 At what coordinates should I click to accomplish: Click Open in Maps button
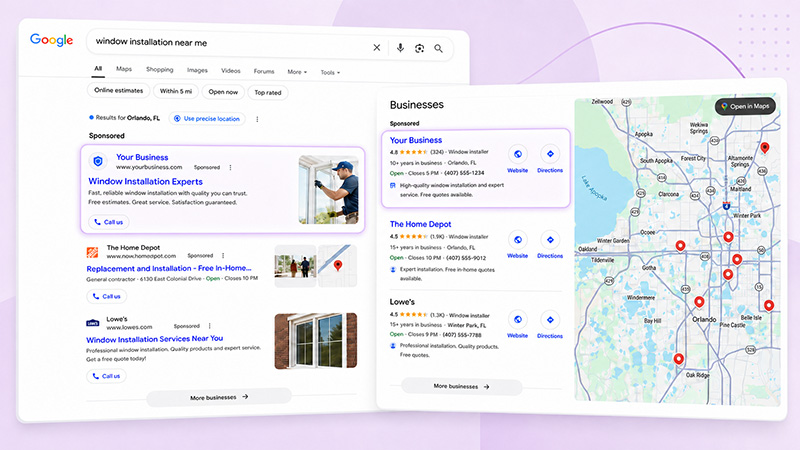click(745, 107)
